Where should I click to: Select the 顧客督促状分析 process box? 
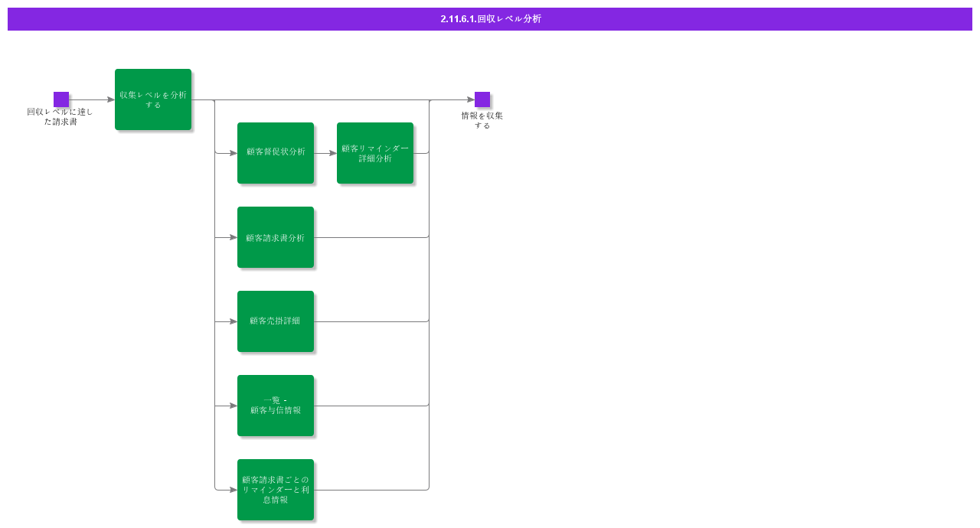tap(276, 153)
